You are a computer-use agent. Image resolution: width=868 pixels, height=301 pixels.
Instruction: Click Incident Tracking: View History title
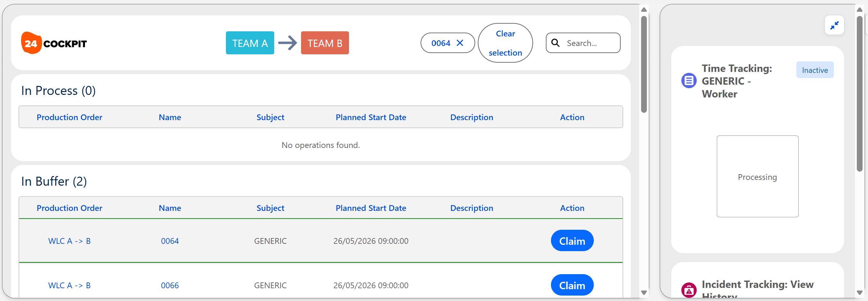tap(757, 289)
